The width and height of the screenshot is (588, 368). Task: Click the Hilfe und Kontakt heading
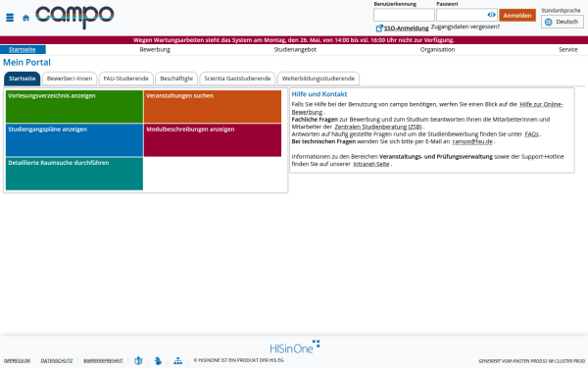pos(319,94)
